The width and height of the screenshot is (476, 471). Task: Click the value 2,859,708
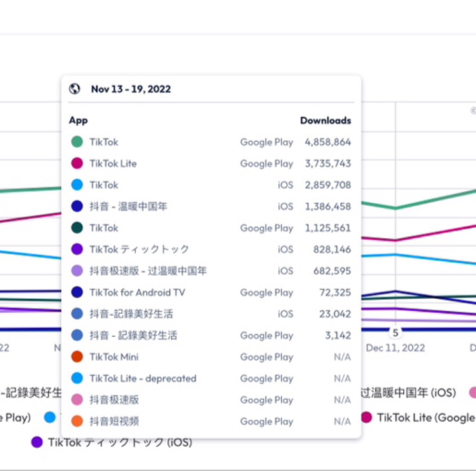coord(328,185)
